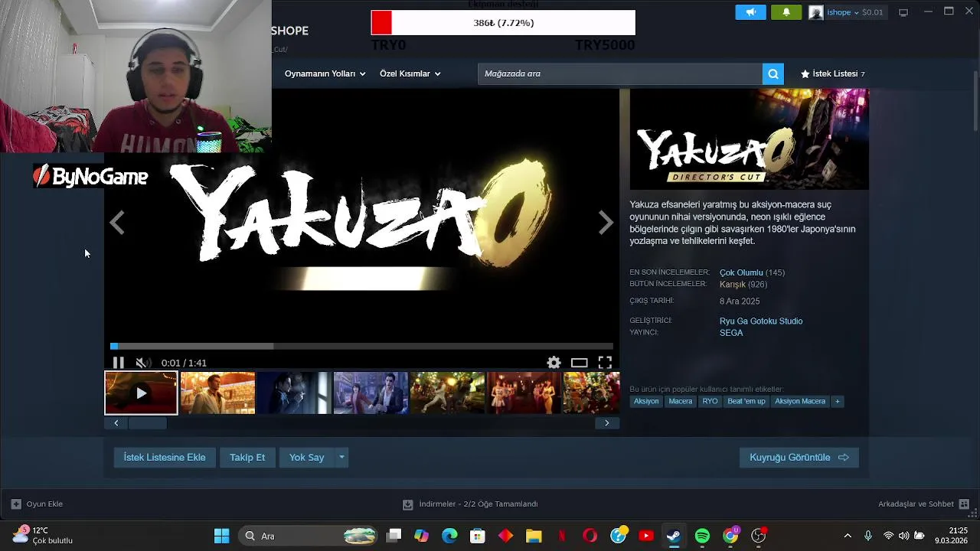This screenshot has width=980, height=551.
Task: Expand more tags with plus button
Action: [837, 401]
